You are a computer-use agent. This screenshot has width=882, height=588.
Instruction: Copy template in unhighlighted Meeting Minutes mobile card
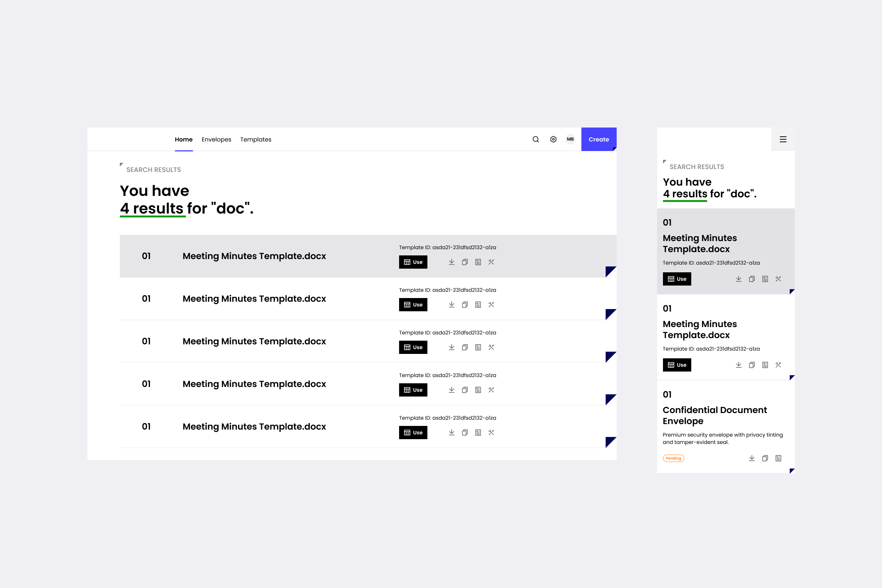[752, 365]
